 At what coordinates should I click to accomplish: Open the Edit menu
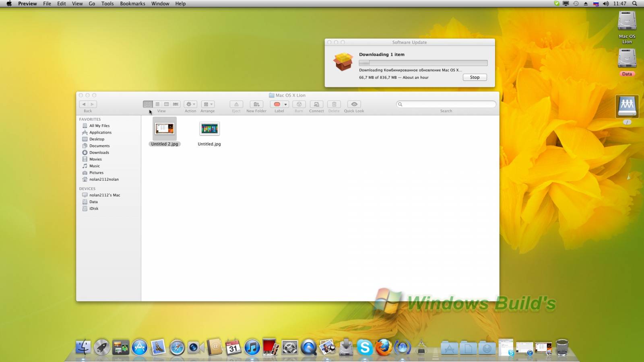62,4
